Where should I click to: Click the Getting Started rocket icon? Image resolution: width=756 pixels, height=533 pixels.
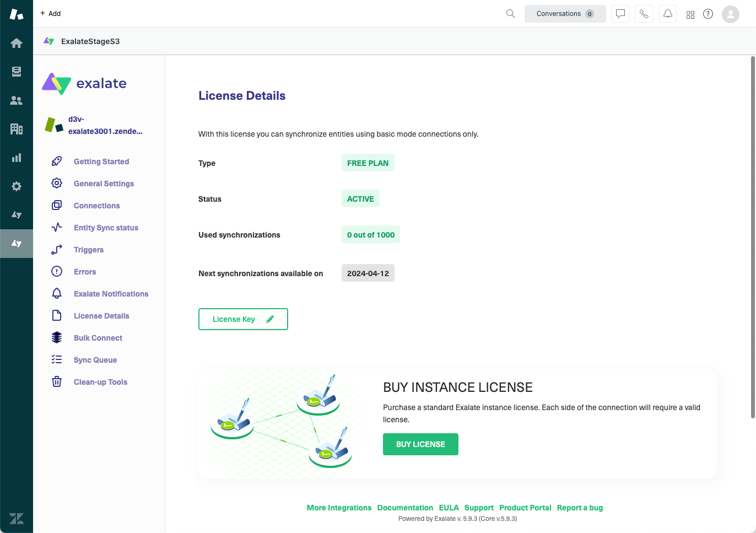(x=57, y=161)
